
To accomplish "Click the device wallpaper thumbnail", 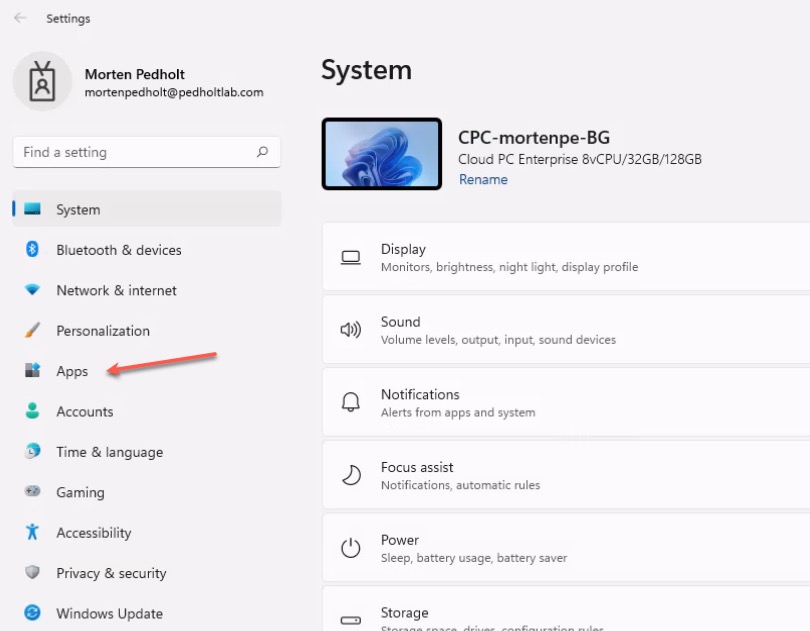I will click(x=382, y=153).
